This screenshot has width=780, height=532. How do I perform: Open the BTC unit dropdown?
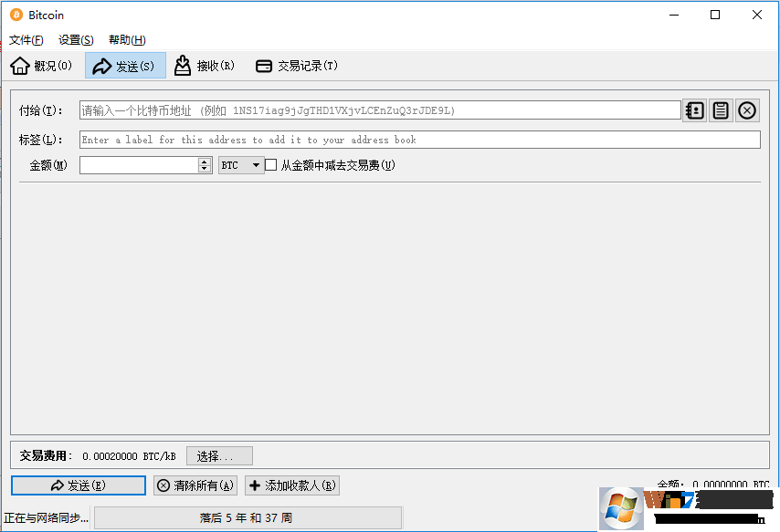[241, 165]
